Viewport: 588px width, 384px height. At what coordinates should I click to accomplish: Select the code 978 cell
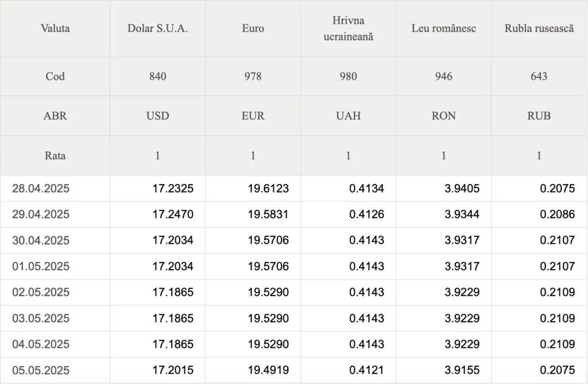click(x=253, y=76)
